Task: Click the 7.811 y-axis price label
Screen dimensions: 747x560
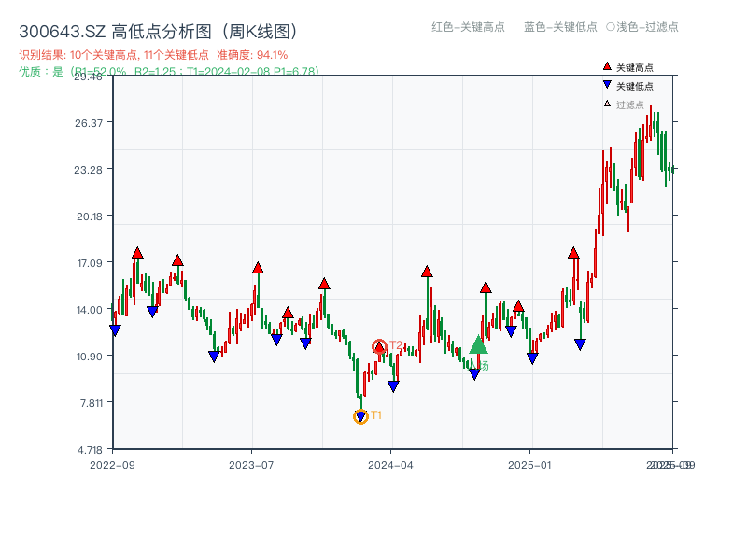Action: tap(92, 403)
